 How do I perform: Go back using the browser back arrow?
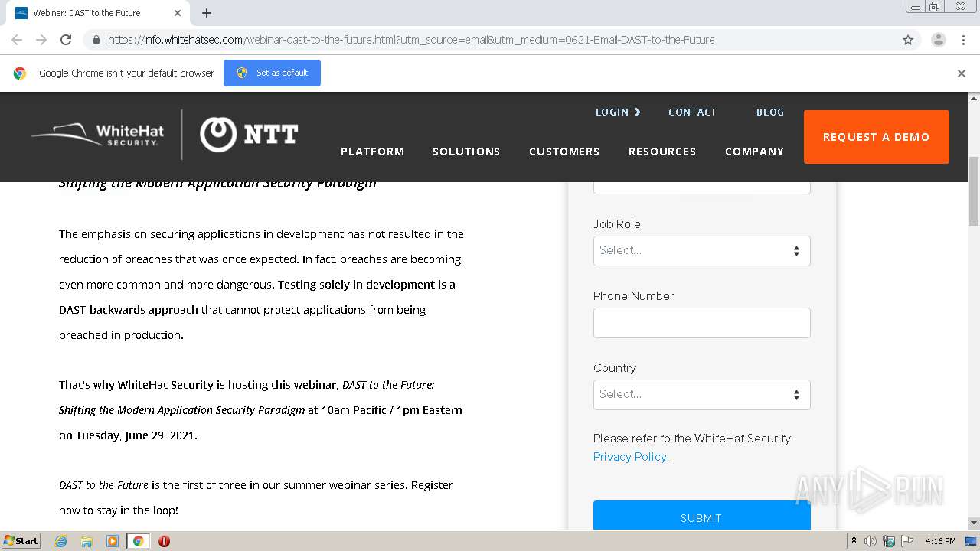tap(17, 40)
